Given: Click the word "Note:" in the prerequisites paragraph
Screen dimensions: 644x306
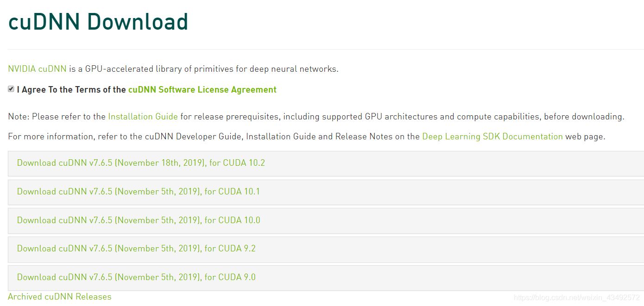Looking at the screenshot, I should click(x=19, y=117).
